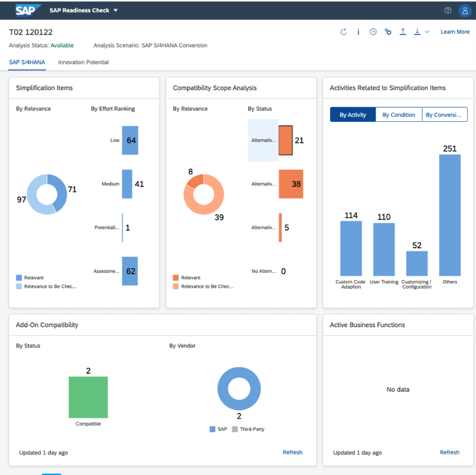Click the Low effort bar showing 64
The width and height of the screenshot is (476, 475).
(130, 140)
